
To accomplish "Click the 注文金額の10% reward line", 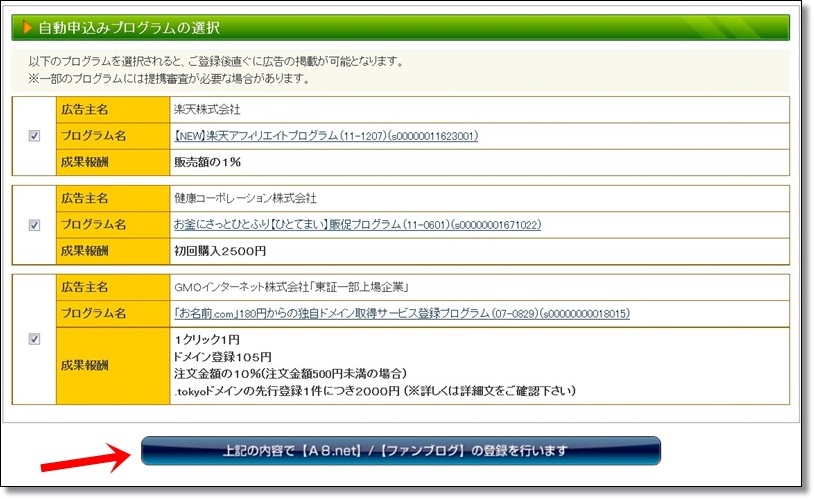I will click(290, 374).
